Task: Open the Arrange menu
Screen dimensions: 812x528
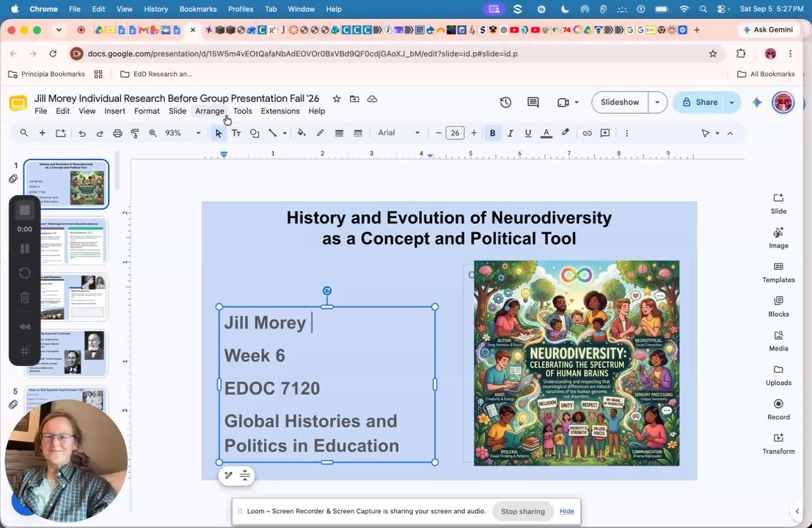Action: [209, 111]
